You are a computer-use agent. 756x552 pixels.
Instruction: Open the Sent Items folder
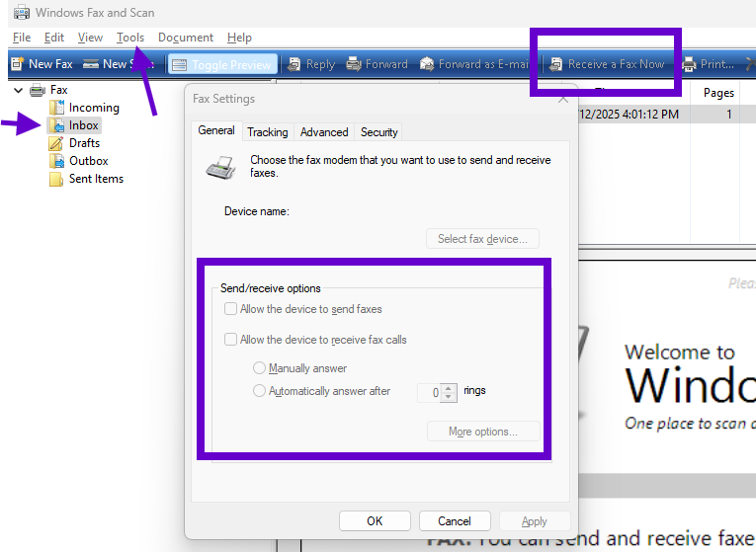(86, 179)
